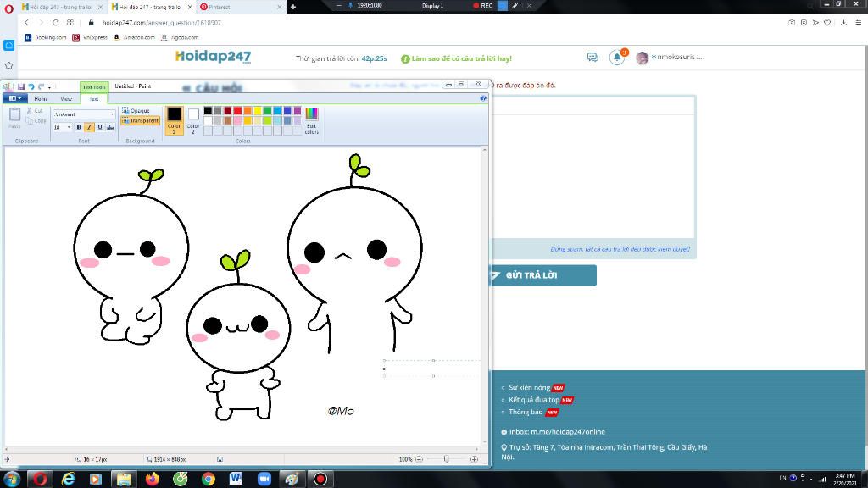Open the Thông báo footer link
The width and height of the screenshot is (868, 488).
point(526,412)
